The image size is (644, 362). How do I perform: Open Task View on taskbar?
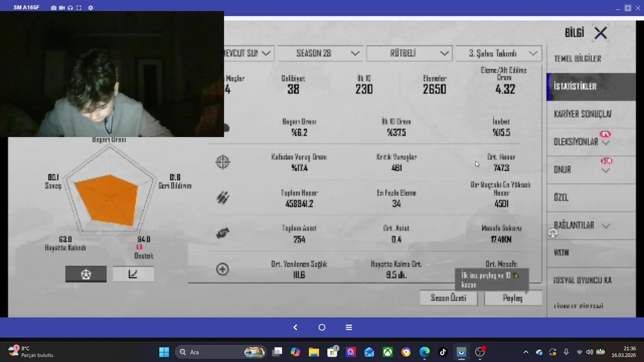(x=277, y=352)
